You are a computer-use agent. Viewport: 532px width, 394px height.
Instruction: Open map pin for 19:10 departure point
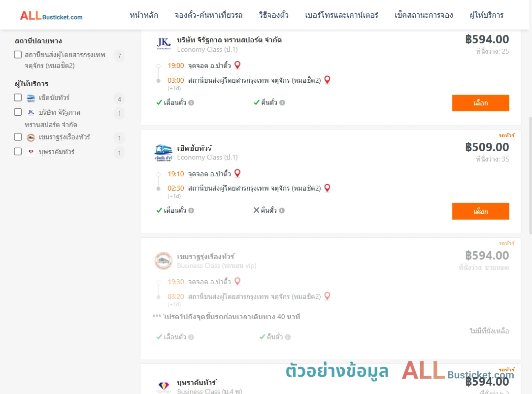click(x=237, y=173)
